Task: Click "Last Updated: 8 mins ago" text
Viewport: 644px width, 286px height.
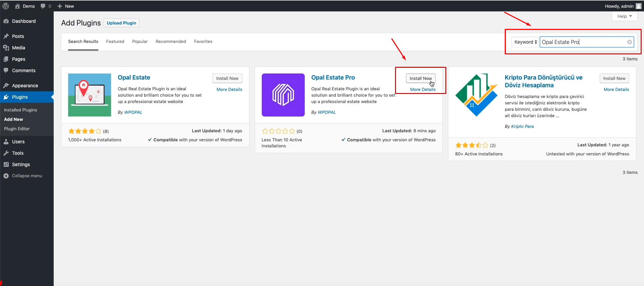Action: point(409,131)
